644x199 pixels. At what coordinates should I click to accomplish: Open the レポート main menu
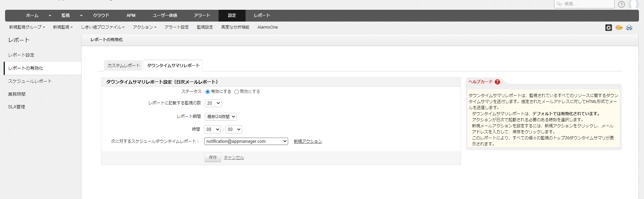262,15
